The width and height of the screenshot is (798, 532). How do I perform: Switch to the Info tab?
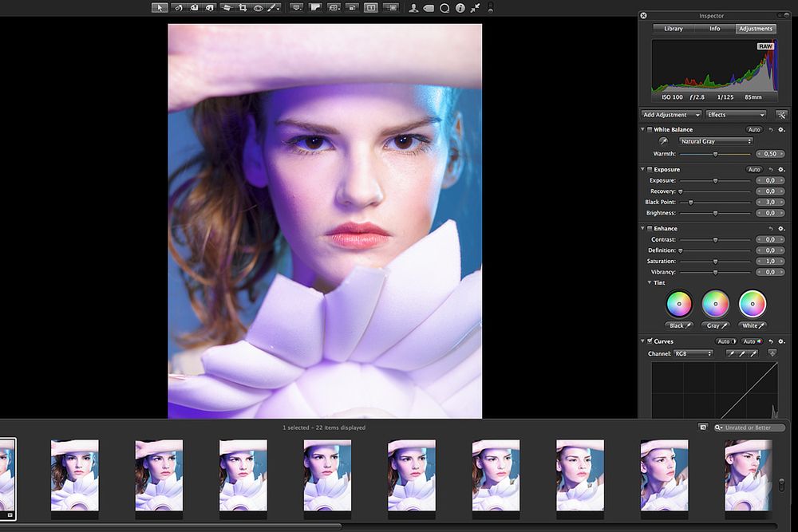(x=714, y=29)
